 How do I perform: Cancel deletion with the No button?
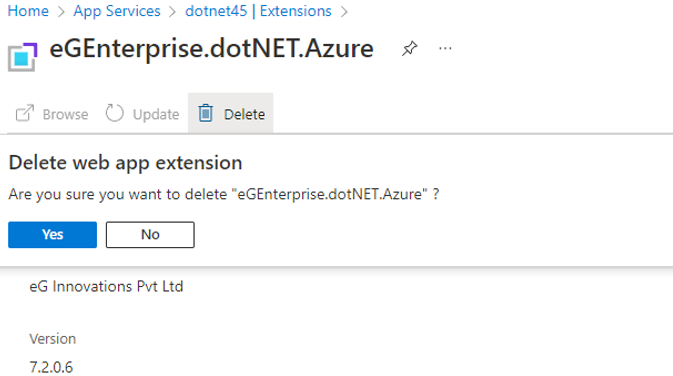coord(150,235)
